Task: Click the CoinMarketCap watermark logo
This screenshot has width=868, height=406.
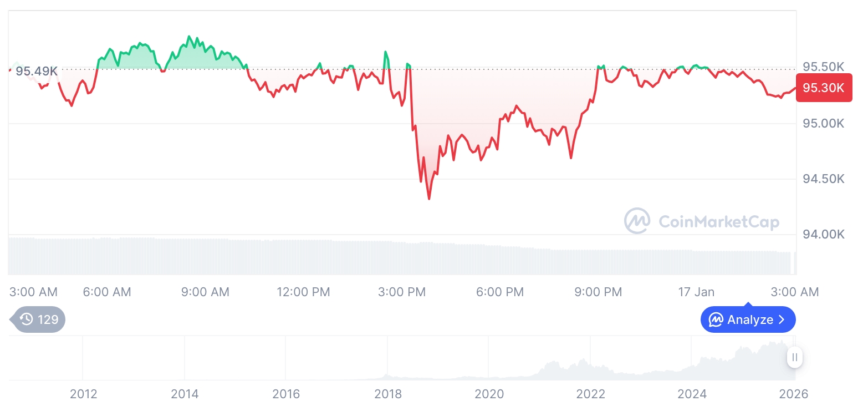Action: coord(637,221)
